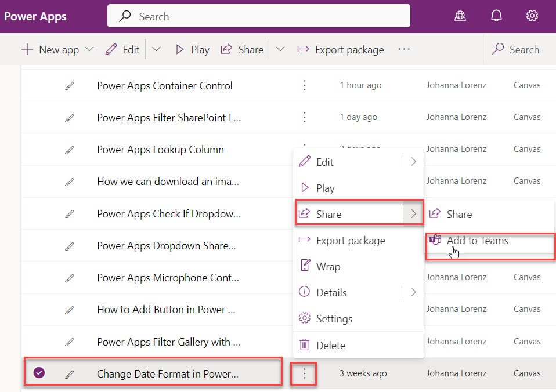556x392 pixels.
Task: Open Power Apps Filter Gallery with app
Action: (169, 342)
